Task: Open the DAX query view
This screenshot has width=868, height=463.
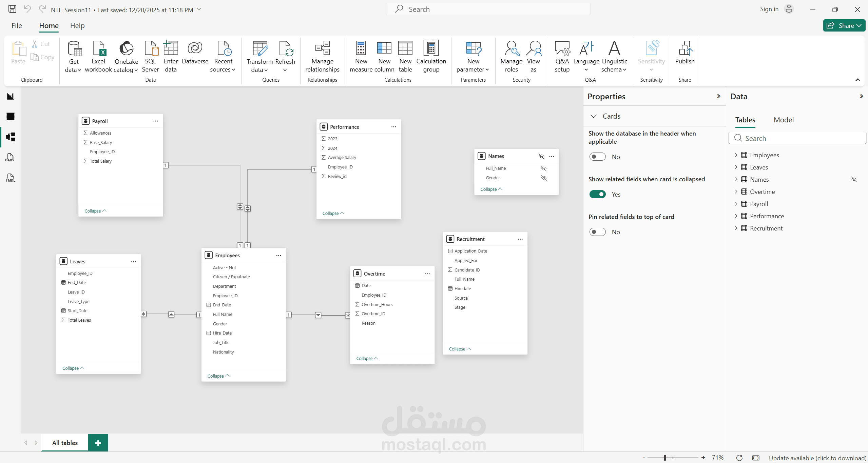Action: tap(10, 158)
